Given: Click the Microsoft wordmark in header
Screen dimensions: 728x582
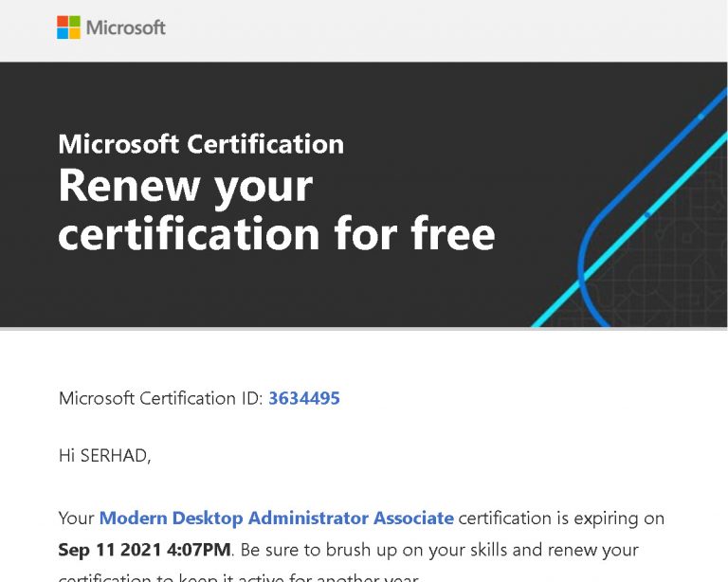Looking at the screenshot, I should [x=126, y=27].
